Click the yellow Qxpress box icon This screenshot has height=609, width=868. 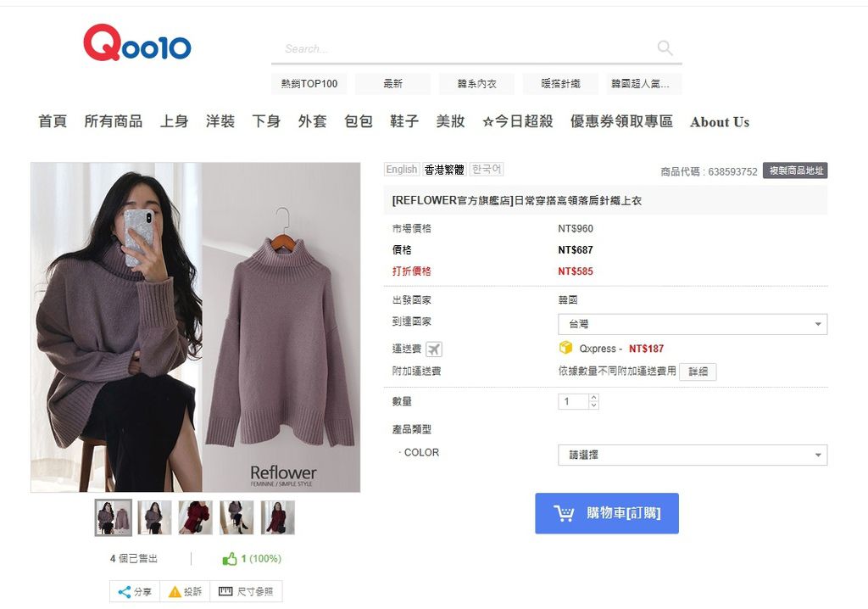565,348
